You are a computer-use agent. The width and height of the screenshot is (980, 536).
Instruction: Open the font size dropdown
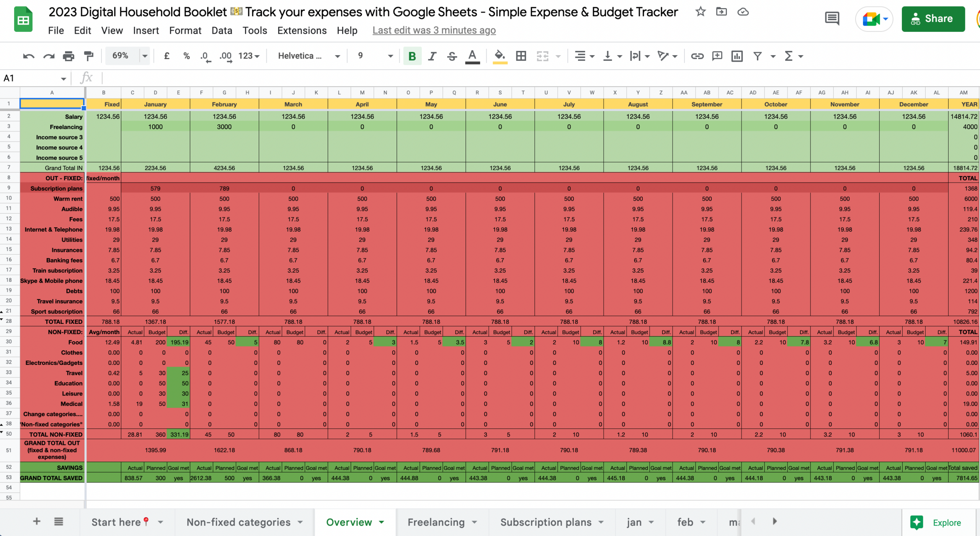390,56
